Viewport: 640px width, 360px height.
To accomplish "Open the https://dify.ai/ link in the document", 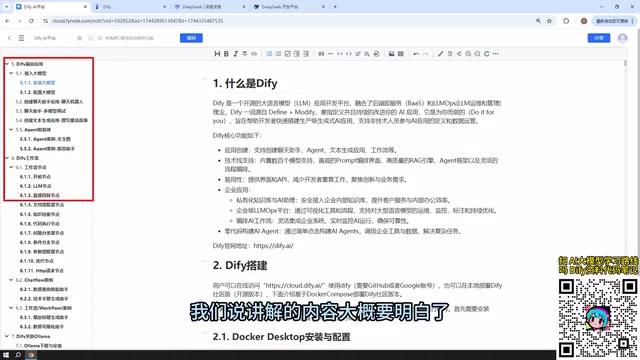I will (x=273, y=246).
